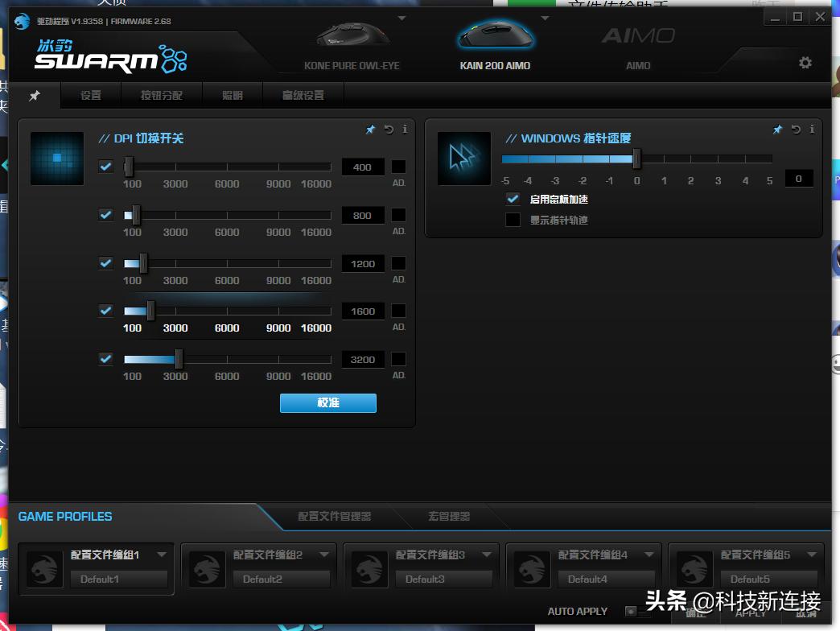Disable the 1600 DPI level checkbox
Screen dimensions: 840x631
(x=105, y=311)
